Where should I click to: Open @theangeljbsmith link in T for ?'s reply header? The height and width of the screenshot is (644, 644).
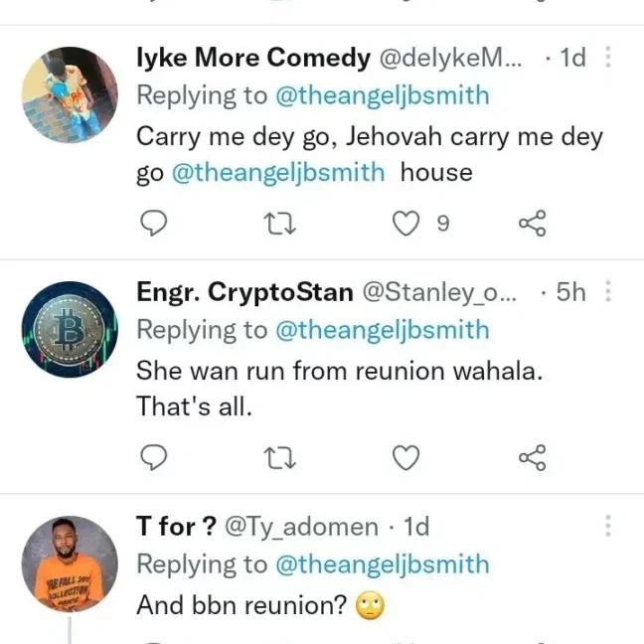point(382,564)
